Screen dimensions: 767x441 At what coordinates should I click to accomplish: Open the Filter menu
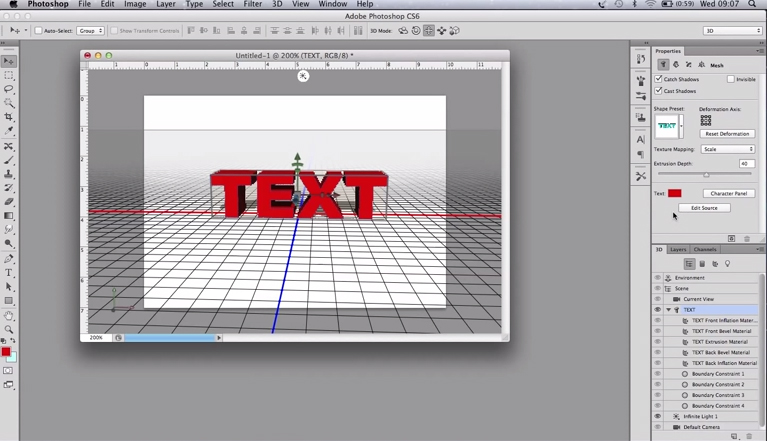point(253,5)
